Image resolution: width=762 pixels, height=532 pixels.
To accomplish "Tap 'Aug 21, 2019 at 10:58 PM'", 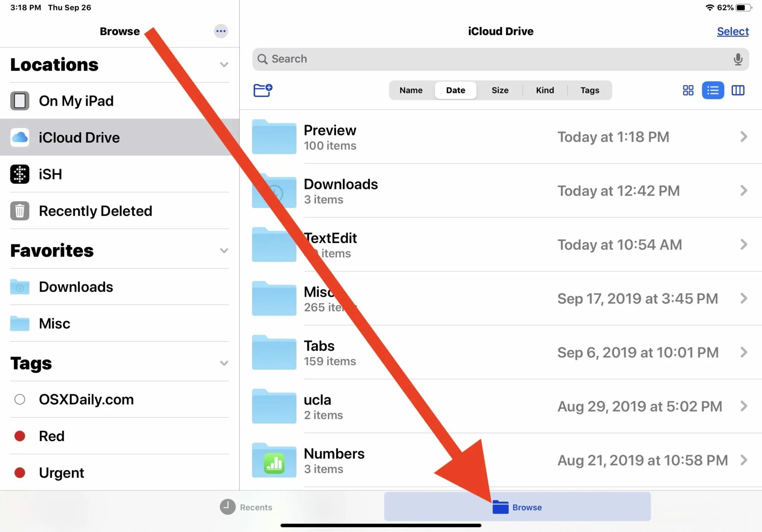I will click(643, 460).
